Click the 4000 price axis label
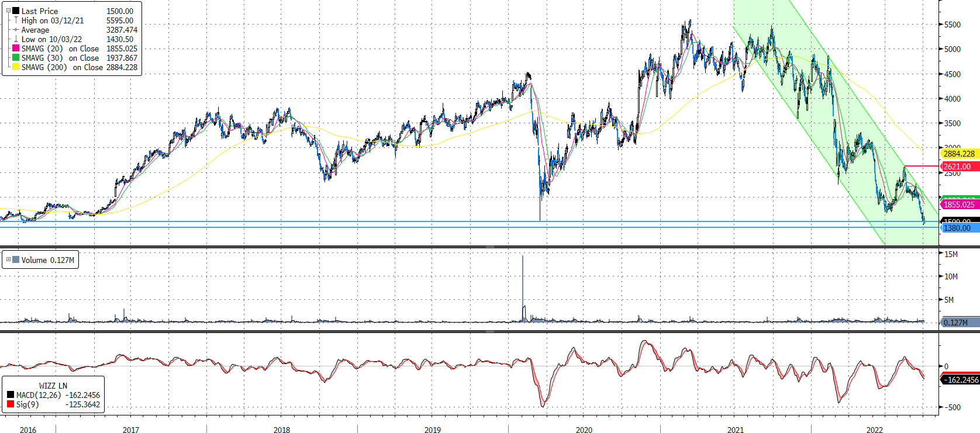980x433 pixels. point(953,99)
